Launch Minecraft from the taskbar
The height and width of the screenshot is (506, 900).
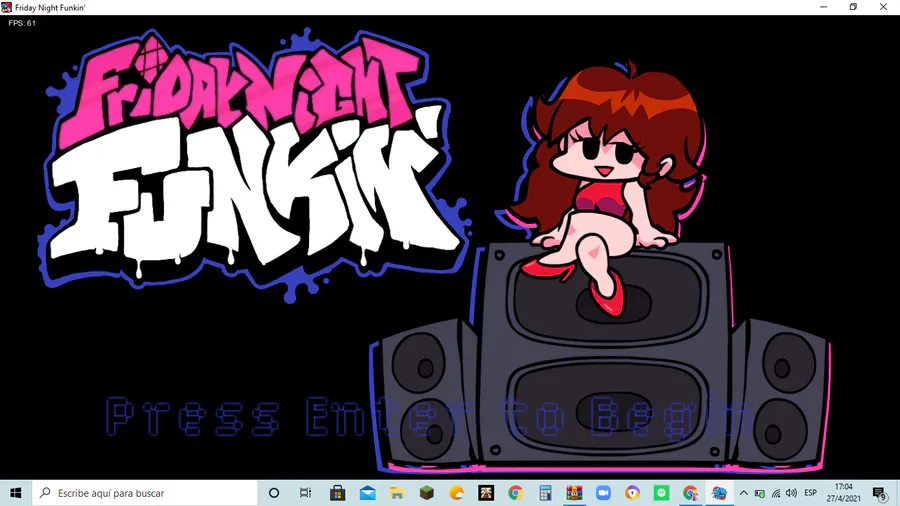click(426, 493)
